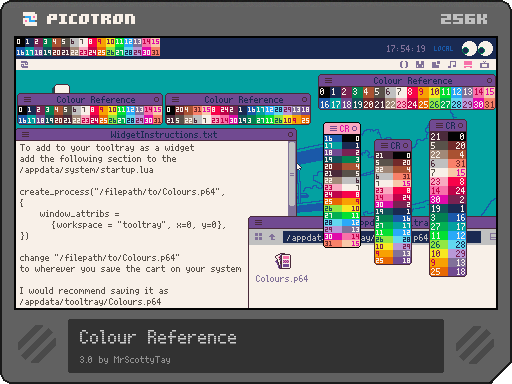Switch to the sprite editor workspace icon
Screen dimensions: 512x384
pyautogui.click(x=420, y=65)
